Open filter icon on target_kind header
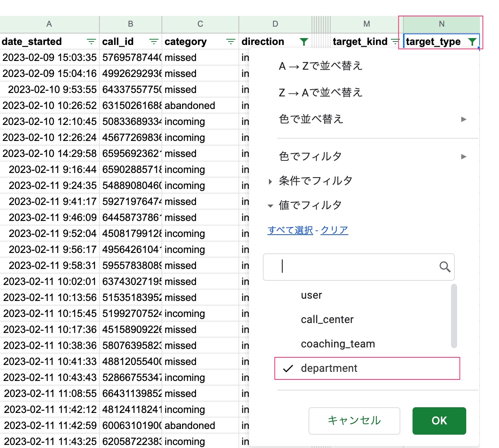This screenshot has height=448, width=499. [395, 42]
